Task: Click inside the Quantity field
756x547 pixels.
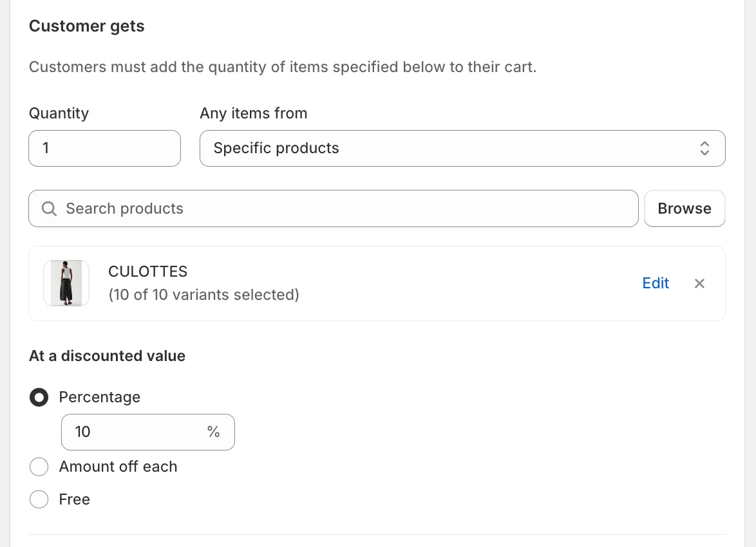Action: 104,148
